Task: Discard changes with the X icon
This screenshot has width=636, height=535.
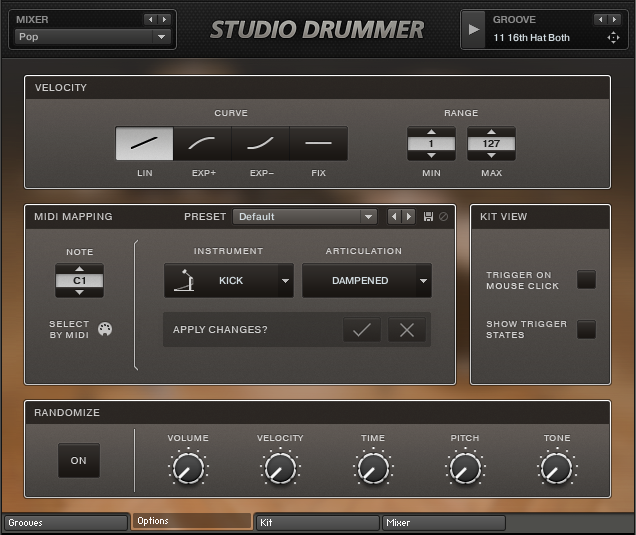Action: [407, 330]
